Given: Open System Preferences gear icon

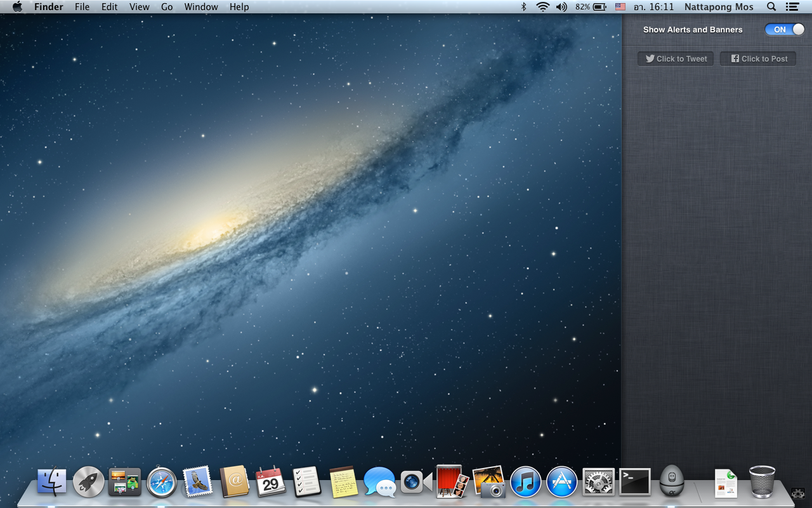Looking at the screenshot, I should 598,482.
